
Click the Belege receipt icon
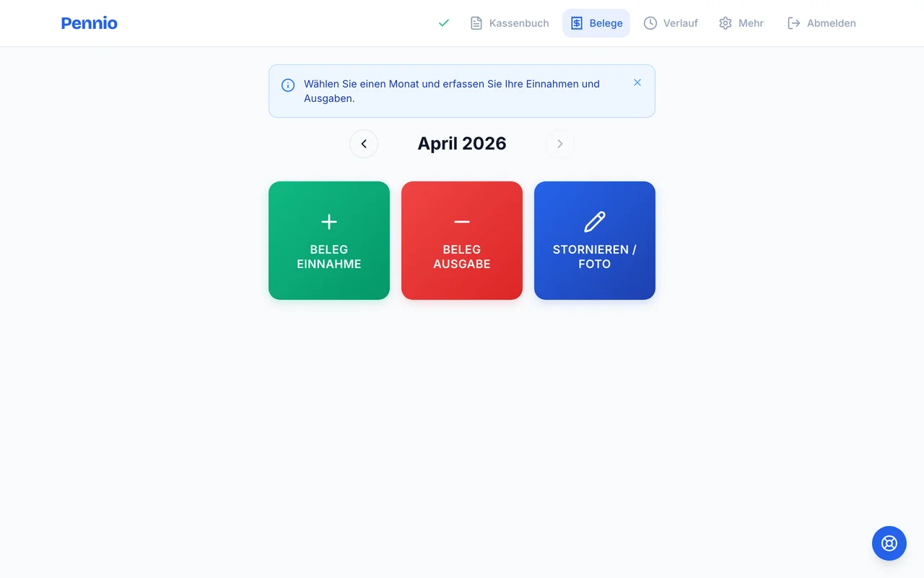coord(576,23)
